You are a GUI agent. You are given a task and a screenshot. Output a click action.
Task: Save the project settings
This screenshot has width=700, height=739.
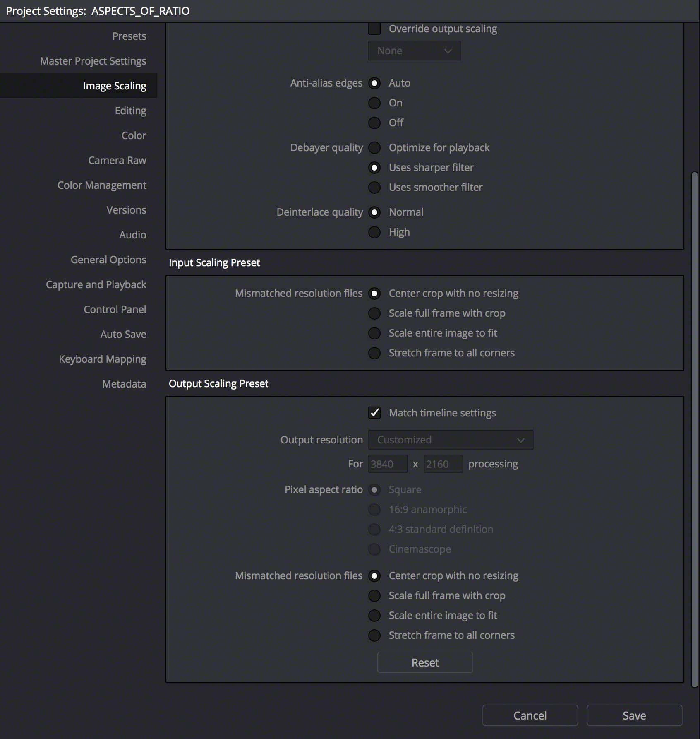(x=634, y=715)
